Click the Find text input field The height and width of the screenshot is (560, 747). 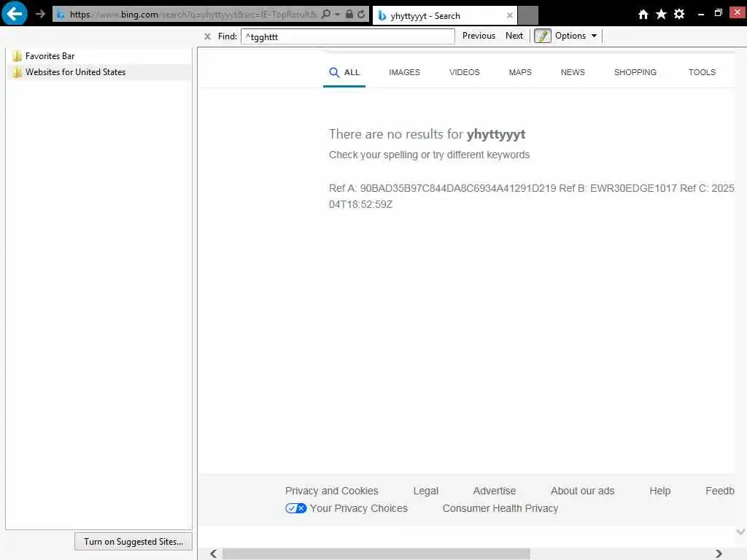348,36
